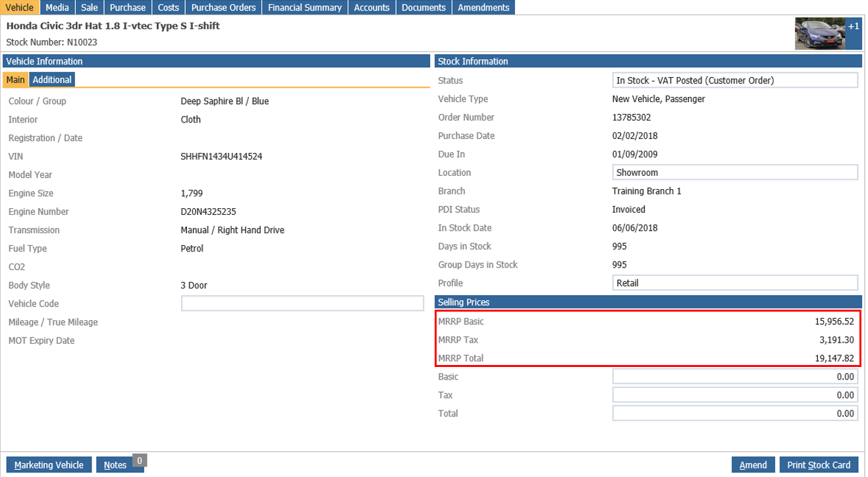Click the New Vehicle, Passenger value
The width and height of the screenshot is (868, 477).
pyautogui.click(x=659, y=99)
